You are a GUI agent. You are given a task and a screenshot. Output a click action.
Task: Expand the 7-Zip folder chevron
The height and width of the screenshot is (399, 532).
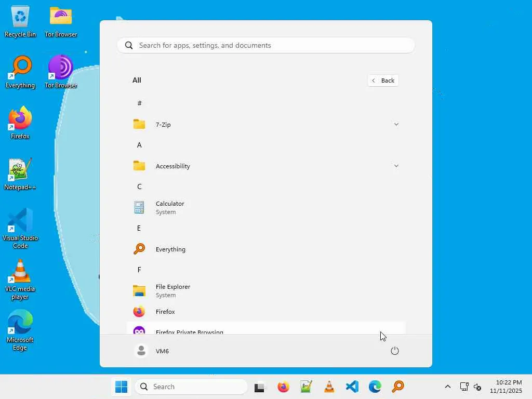pos(396,125)
